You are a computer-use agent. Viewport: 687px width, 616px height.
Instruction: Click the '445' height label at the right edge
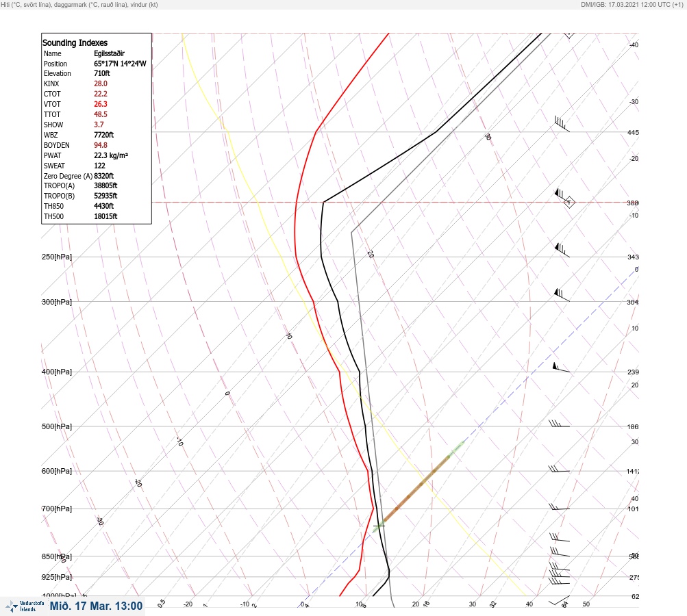(x=633, y=132)
